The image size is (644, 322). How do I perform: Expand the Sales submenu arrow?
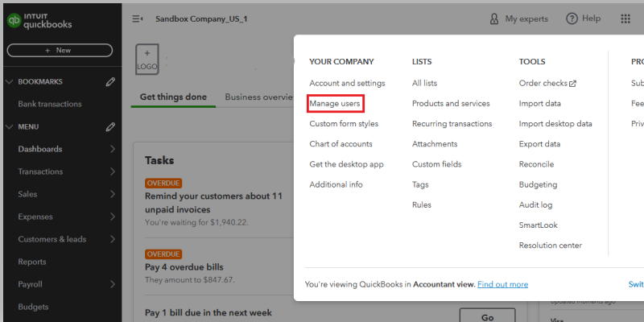(113, 194)
